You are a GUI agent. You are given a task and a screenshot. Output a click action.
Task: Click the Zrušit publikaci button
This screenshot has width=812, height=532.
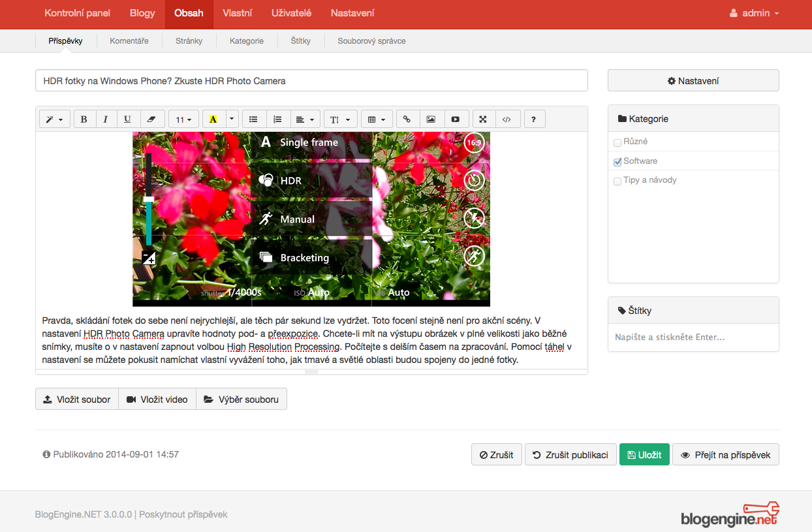pos(570,455)
